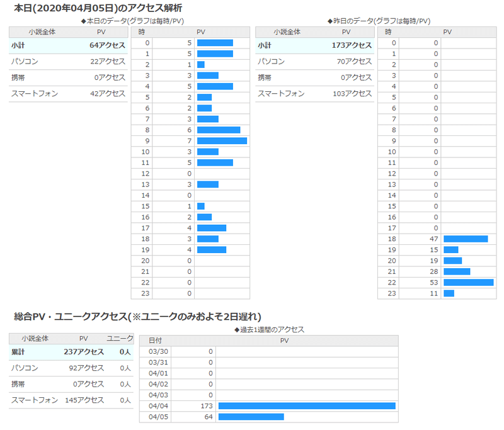Select today's スマートフォン 42アクセス row

[68, 93]
